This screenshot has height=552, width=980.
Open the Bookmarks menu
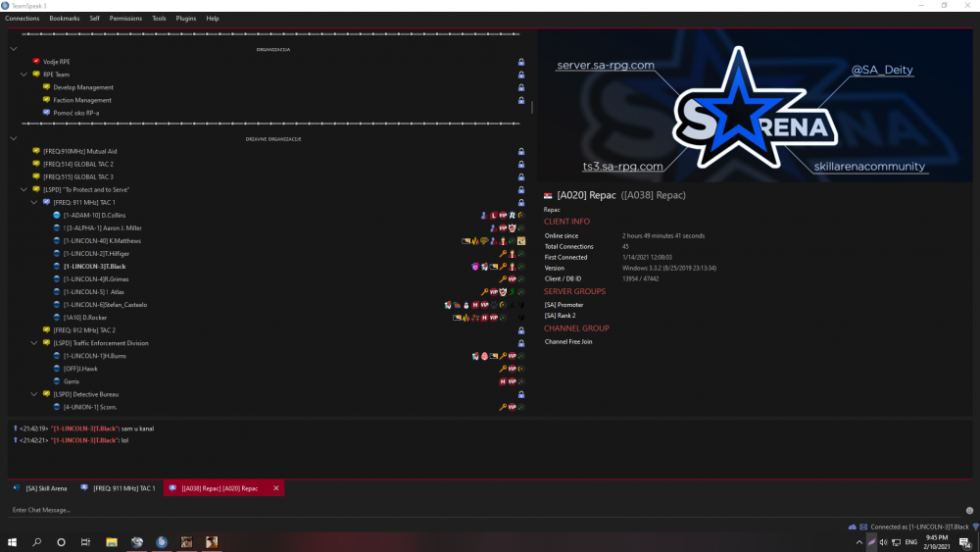point(65,18)
